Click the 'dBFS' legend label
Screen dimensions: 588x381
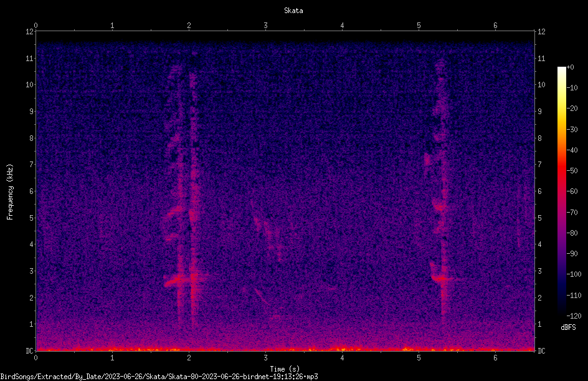pyautogui.click(x=568, y=327)
